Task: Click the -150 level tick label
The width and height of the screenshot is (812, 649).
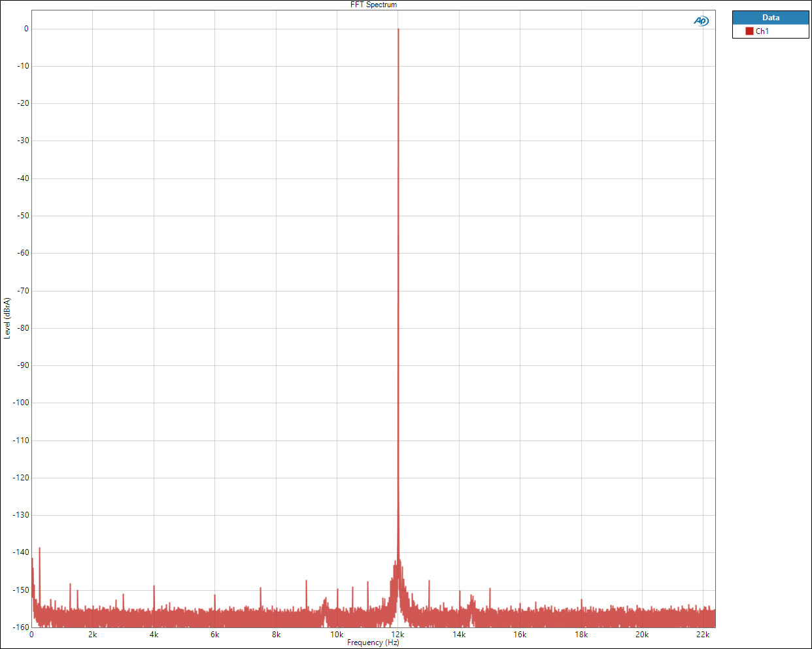Action: (x=21, y=590)
